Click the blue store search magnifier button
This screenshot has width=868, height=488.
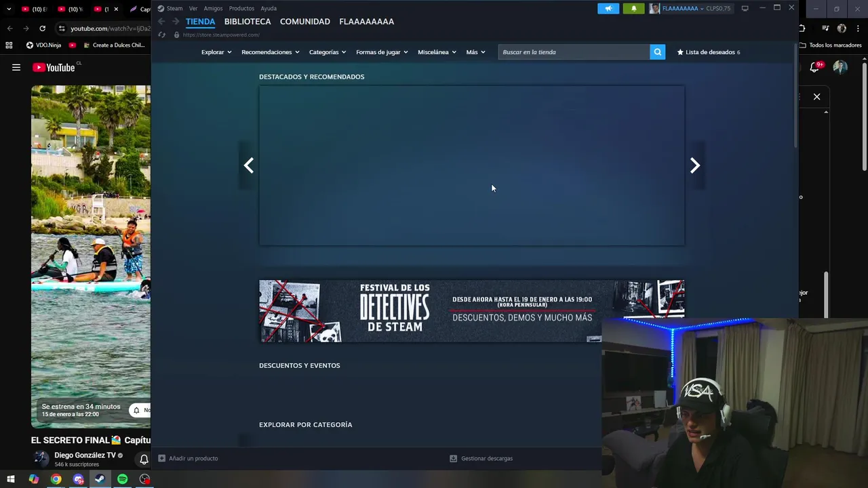click(658, 52)
